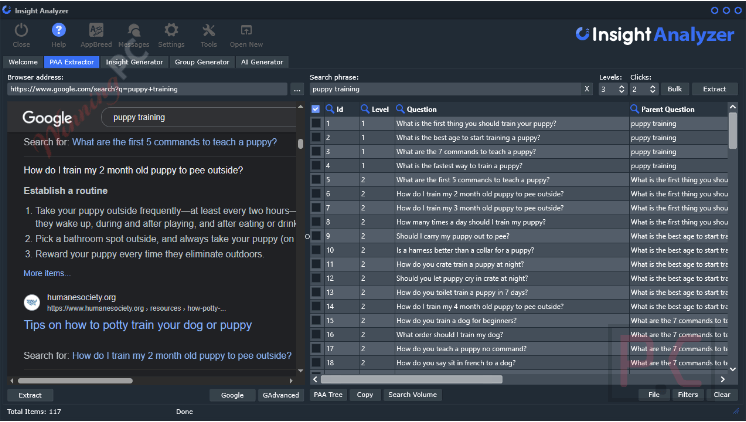Check the box for row 18
The width and height of the screenshot is (746, 422).
click(x=316, y=363)
